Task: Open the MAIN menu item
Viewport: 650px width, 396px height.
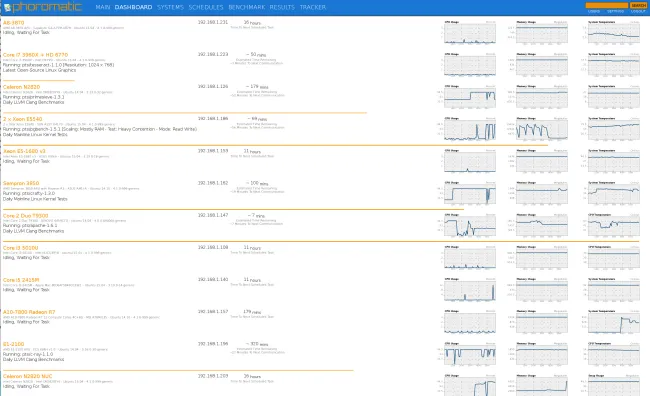Action: [102, 7]
